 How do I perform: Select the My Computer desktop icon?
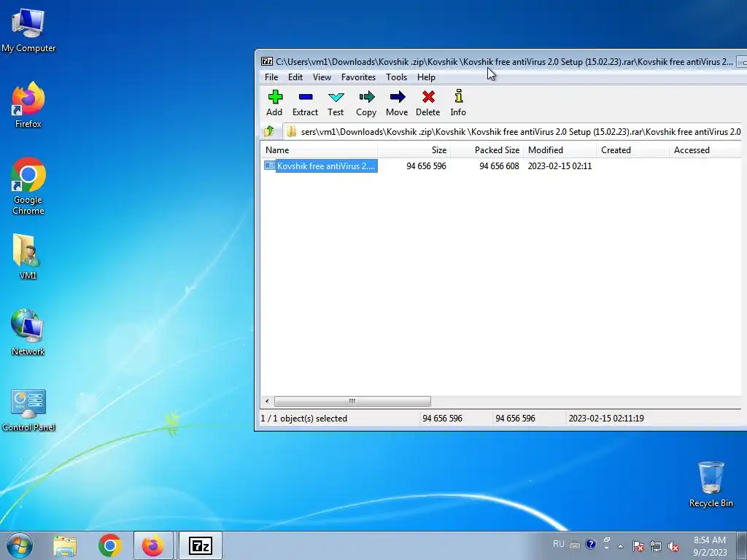[28, 31]
